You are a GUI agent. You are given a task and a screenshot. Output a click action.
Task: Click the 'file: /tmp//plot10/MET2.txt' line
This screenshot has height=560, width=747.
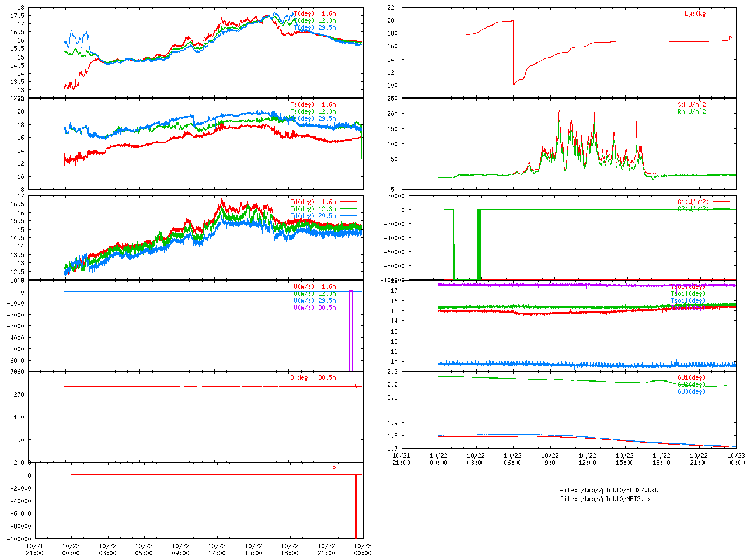[x=607, y=499]
